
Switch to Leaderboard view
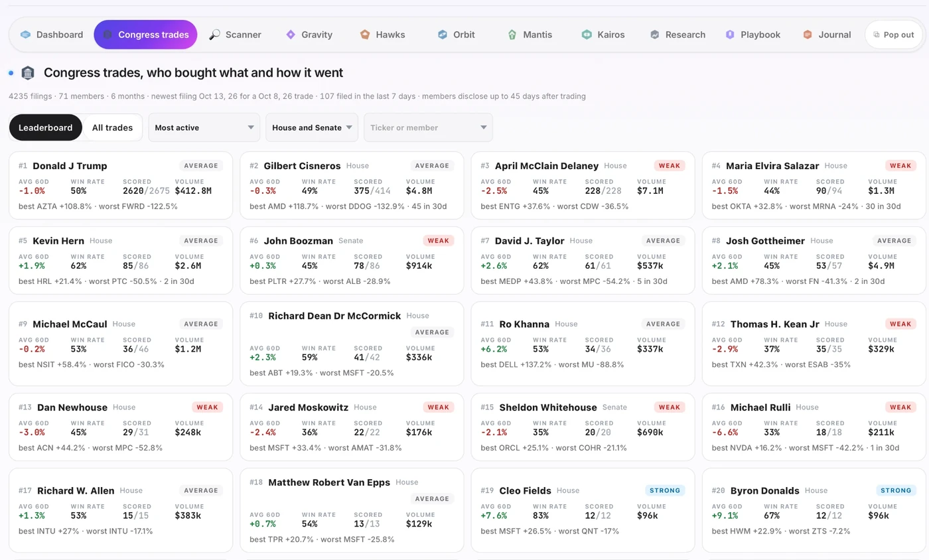tap(46, 127)
